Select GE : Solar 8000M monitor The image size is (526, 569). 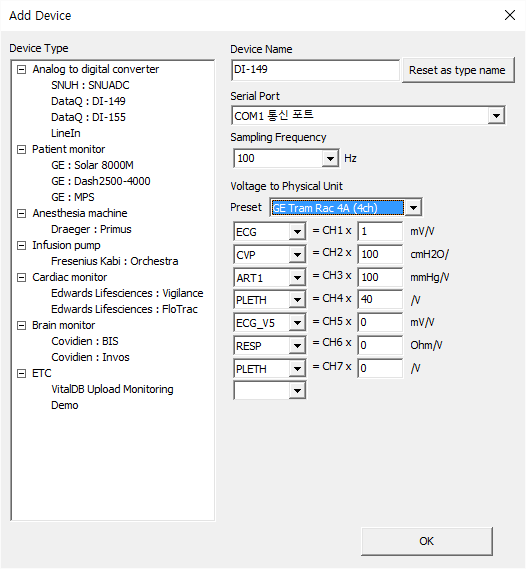92,165
